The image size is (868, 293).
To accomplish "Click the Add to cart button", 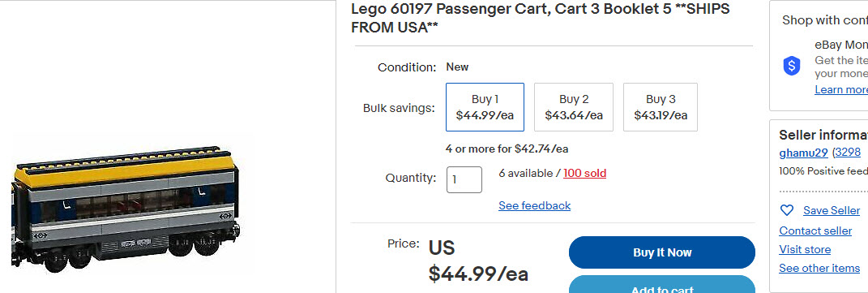I will [x=662, y=284].
